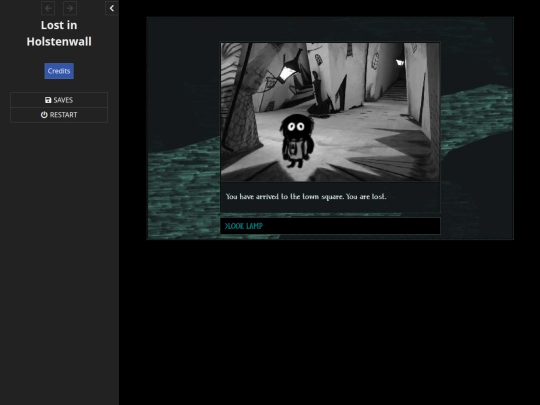Click the town square scene image

[330, 112]
